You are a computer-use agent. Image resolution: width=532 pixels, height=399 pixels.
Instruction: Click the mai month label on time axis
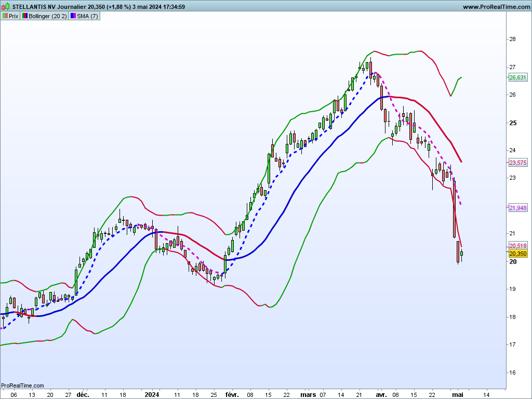[458, 395]
